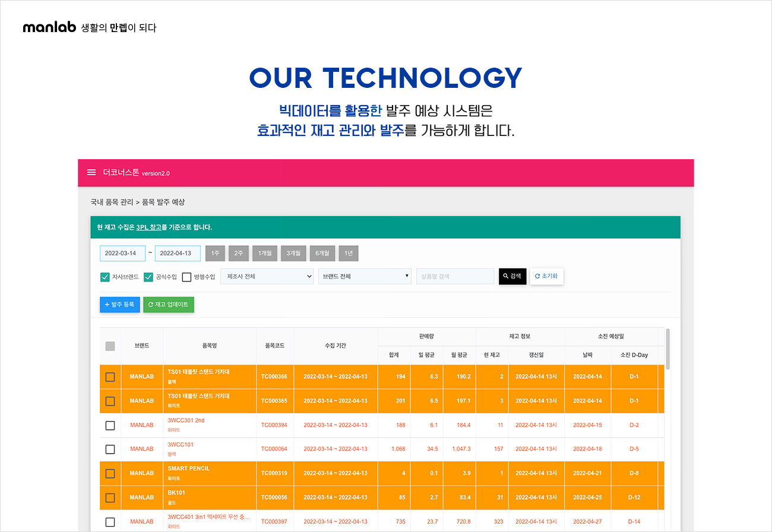
Task: Click the manlab logo
Action: click(x=49, y=27)
